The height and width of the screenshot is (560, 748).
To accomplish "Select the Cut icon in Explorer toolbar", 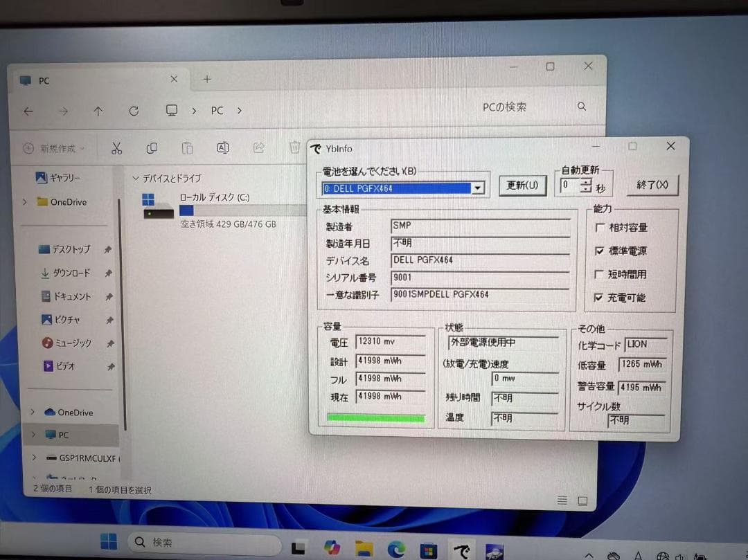I will (x=117, y=147).
